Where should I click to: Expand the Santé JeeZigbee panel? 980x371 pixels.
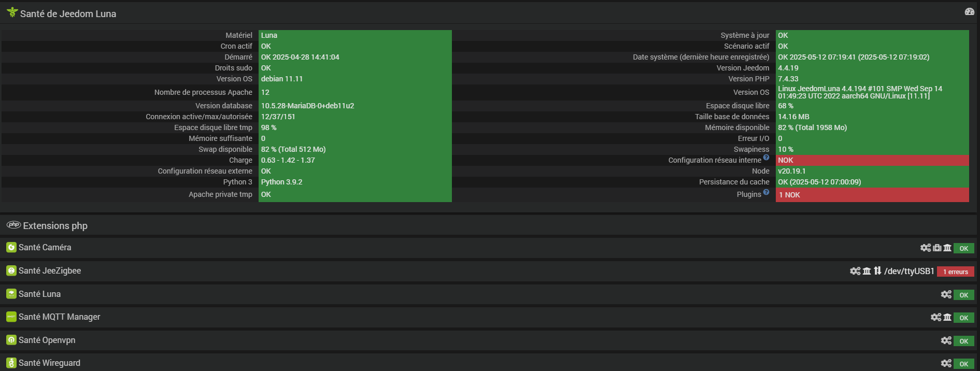click(50, 270)
